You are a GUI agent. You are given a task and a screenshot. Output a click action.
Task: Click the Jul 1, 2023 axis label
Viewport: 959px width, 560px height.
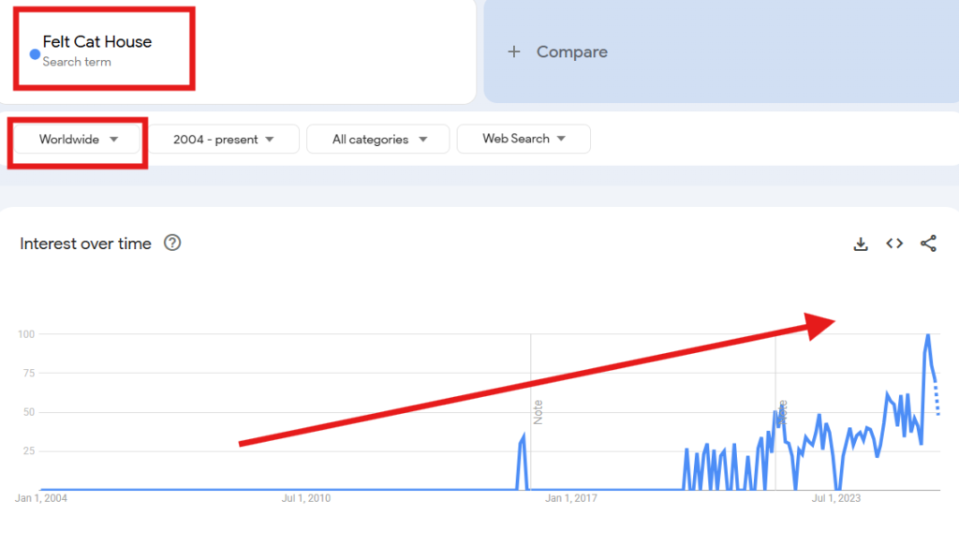pyautogui.click(x=834, y=498)
